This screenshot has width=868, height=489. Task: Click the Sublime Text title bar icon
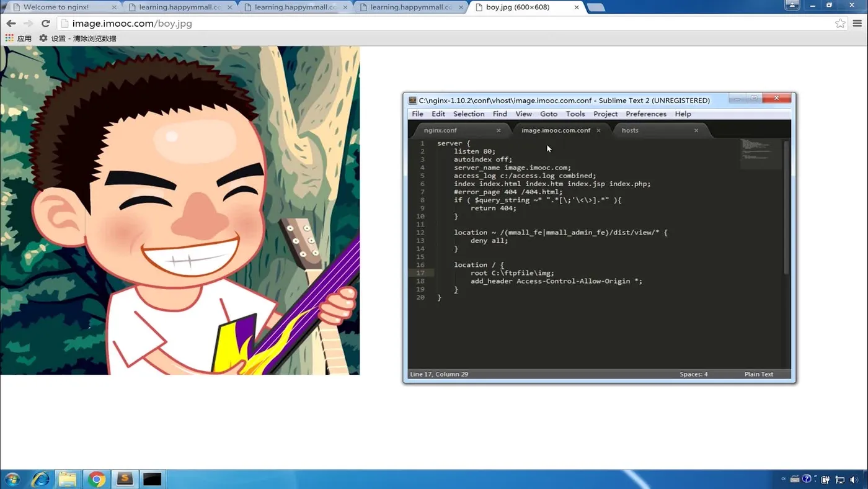click(x=412, y=101)
